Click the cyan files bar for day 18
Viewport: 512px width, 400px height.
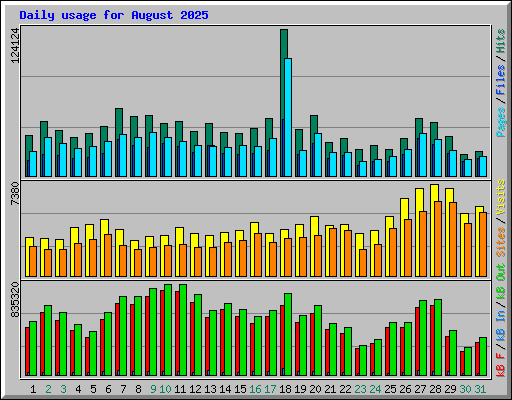coord(288,117)
